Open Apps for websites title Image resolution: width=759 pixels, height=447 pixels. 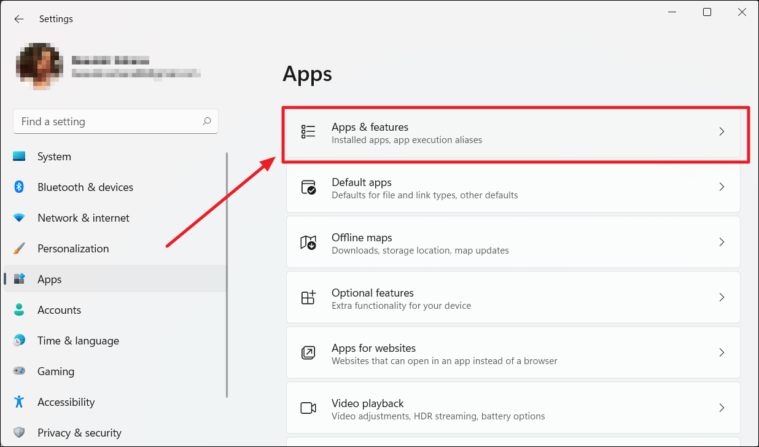point(373,348)
